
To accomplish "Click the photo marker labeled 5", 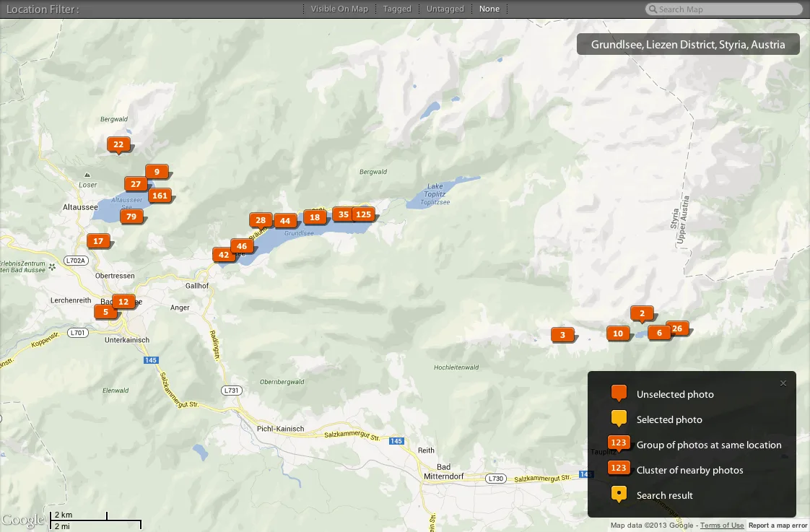I will pos(105,311).
